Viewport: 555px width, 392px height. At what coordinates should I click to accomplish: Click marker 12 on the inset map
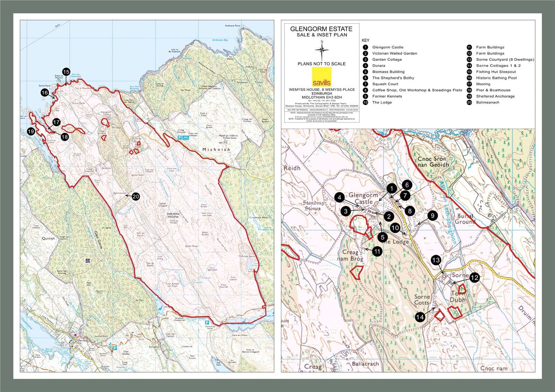pos(475,277)
